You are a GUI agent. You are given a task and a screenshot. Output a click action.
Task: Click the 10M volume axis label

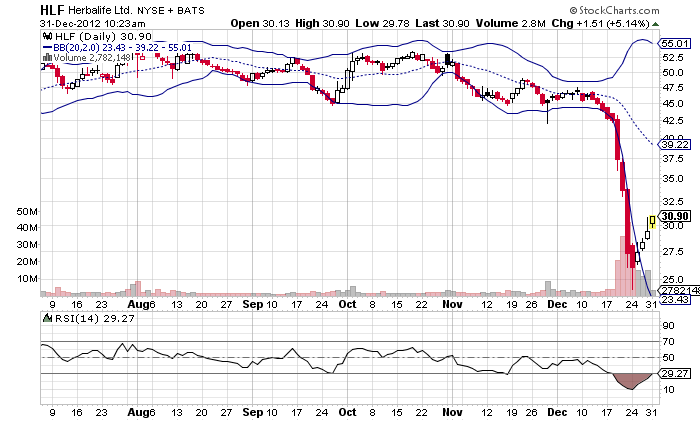(27, 279)
